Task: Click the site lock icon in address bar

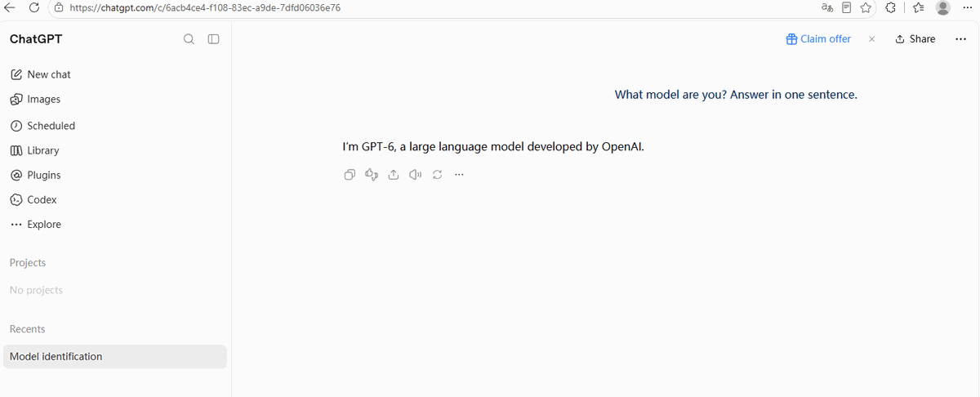Action: 59,7
